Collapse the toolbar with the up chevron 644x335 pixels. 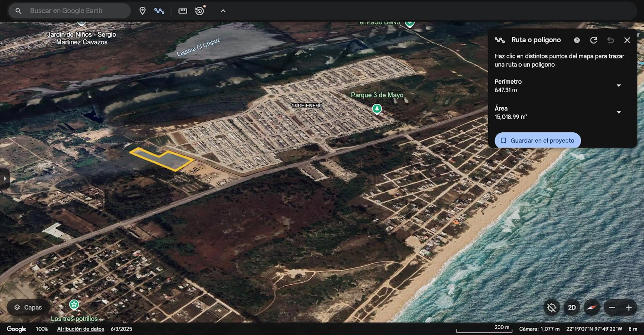[x=223, y=11]
